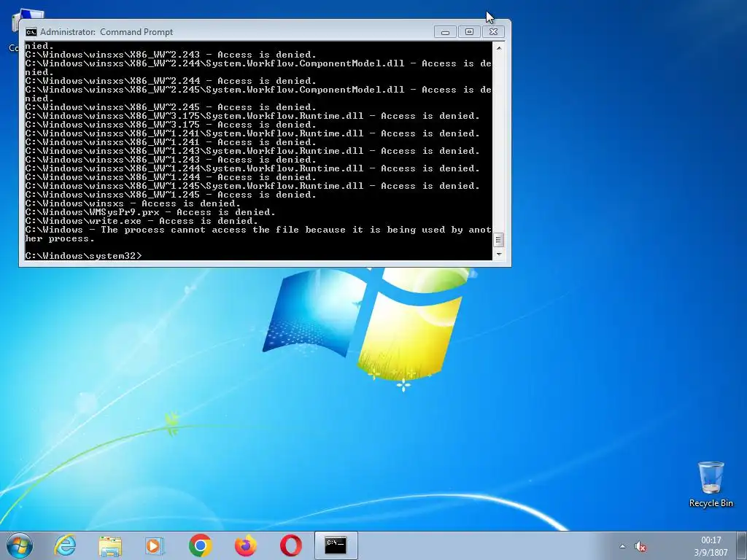The height and width of the screenshot is (560, 747).
Task: Click the Command Prompt scrollbar thumb
Action: tap(499, 240)
